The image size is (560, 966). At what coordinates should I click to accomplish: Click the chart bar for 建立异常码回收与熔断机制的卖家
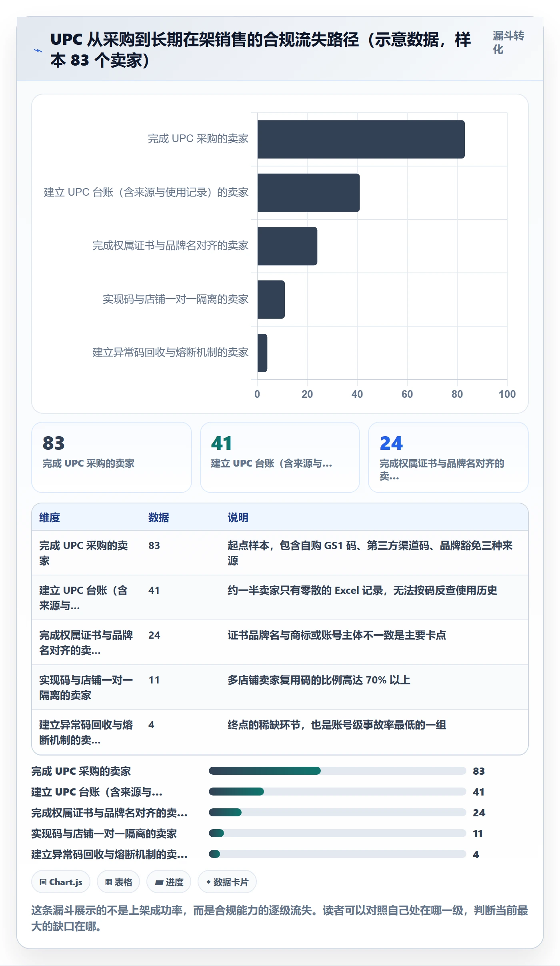point(262,353)
